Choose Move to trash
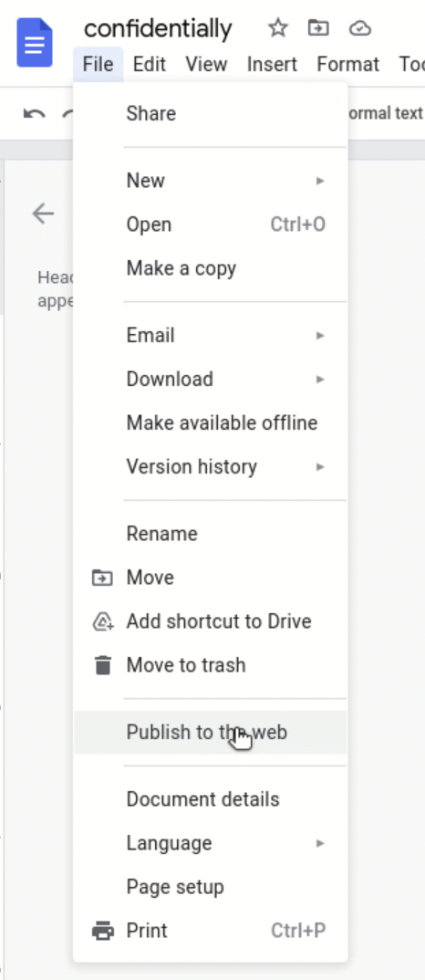Viewport: 425px width, 980px height. (210, 665)
